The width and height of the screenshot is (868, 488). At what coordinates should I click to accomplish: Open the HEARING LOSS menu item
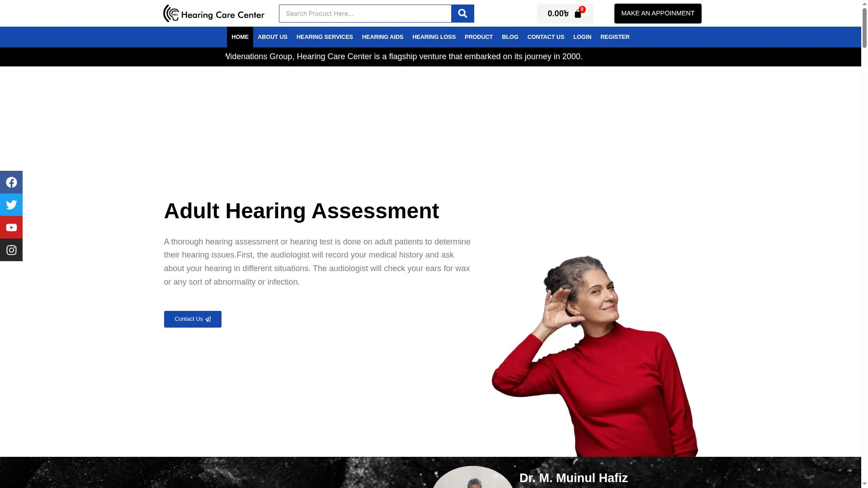[434, 37]
